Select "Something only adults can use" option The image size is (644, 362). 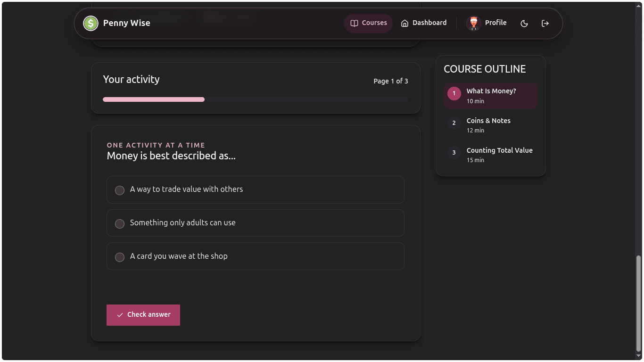coord(256,223)
